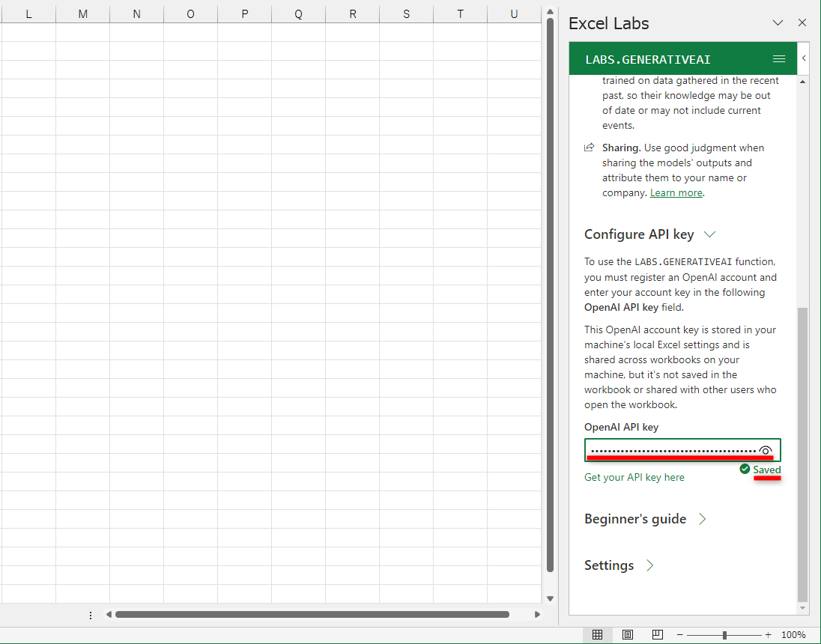The width and height of the screenshot is (821, 644).
Task: Click the sheet horizontal scrollbar thumb
Action: 312,615
